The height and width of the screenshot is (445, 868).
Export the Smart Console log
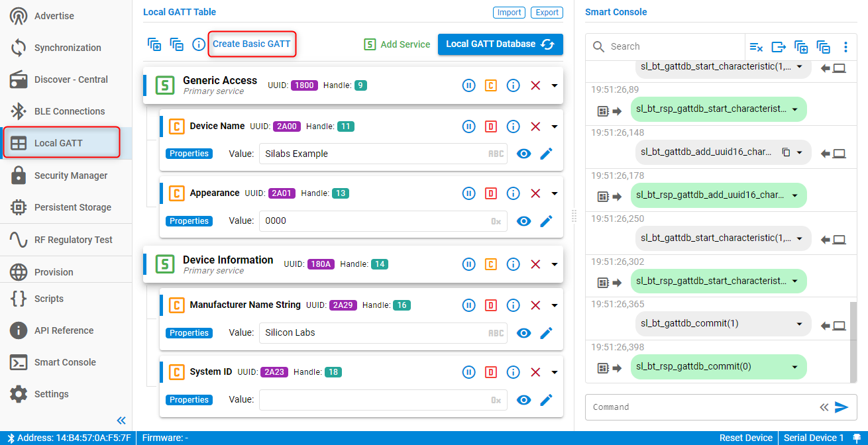coord(779,47)
